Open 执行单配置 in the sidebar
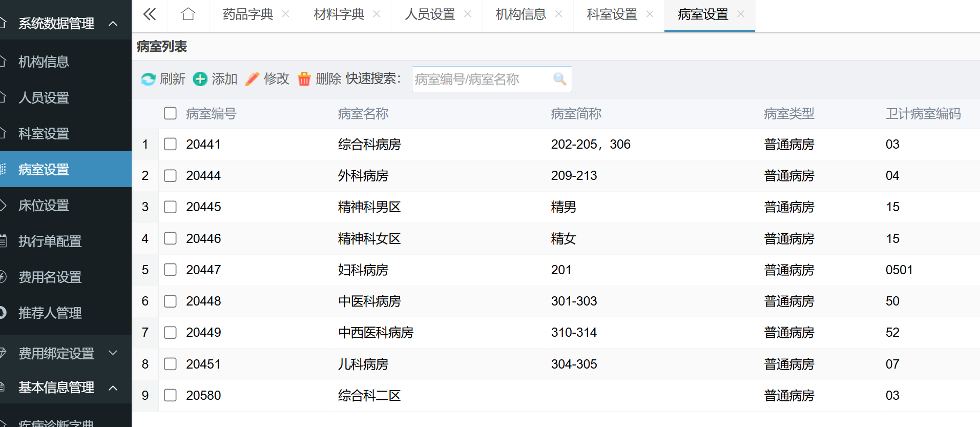The width and height of the screenshot is (980, 427). pyautogui.click(x=50, y=241)
